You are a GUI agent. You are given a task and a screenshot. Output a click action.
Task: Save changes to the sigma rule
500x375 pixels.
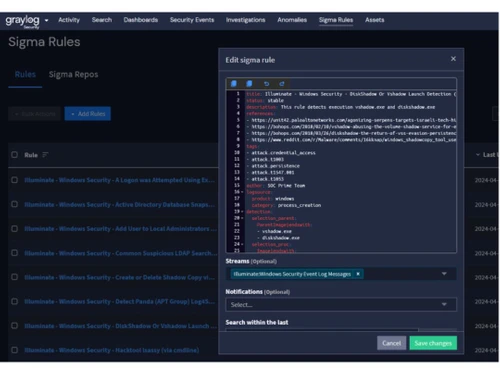click(433, 343)
